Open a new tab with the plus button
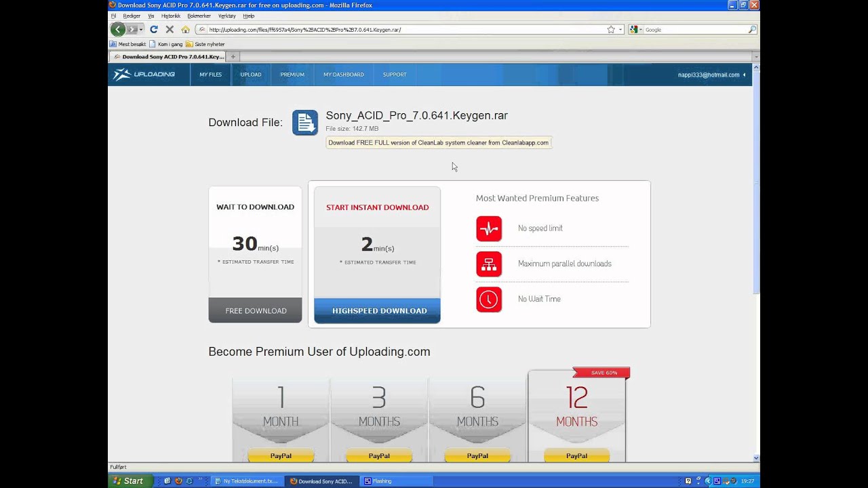The width and height of the screenshot is (868, 488). click(x=233, y=57)
